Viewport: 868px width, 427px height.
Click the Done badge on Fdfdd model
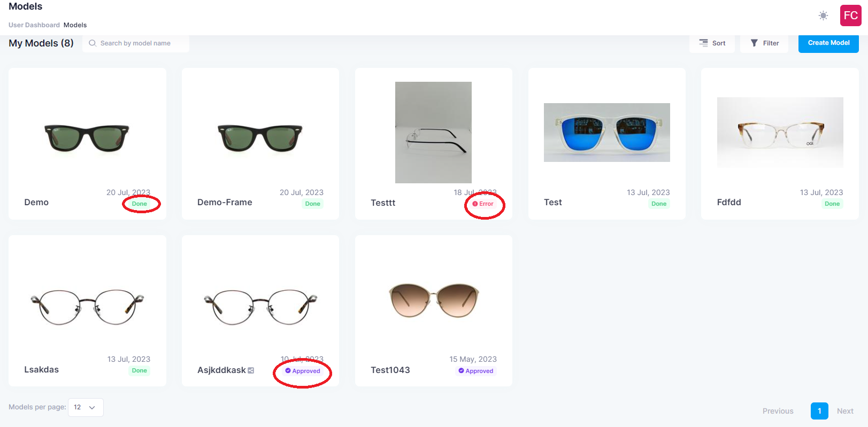coord(832,204)
